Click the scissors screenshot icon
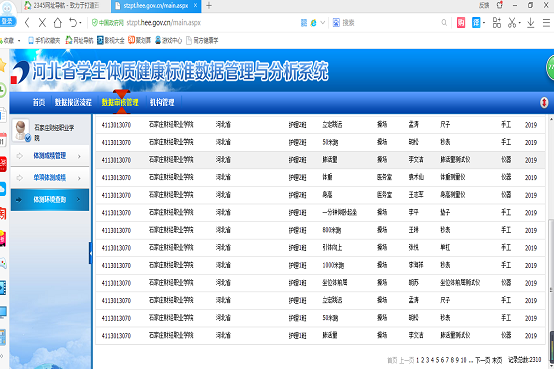Image resolution: width=554 pixels, height=369 pixels. 512,23
